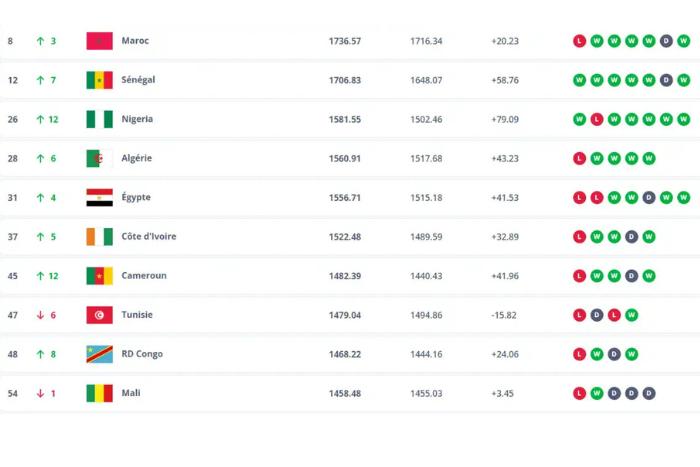
Task: Click the Egypt flag icon
Action: pos(99,197)
